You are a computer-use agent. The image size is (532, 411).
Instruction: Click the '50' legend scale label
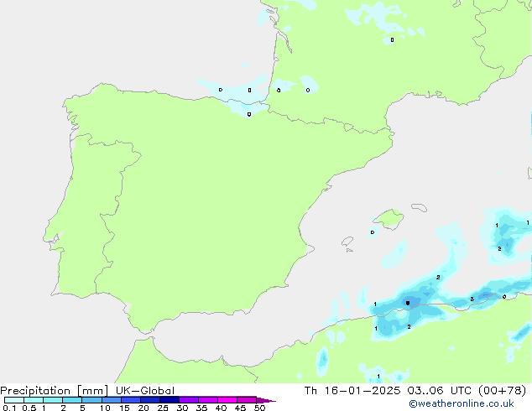(x=259, y=408)
